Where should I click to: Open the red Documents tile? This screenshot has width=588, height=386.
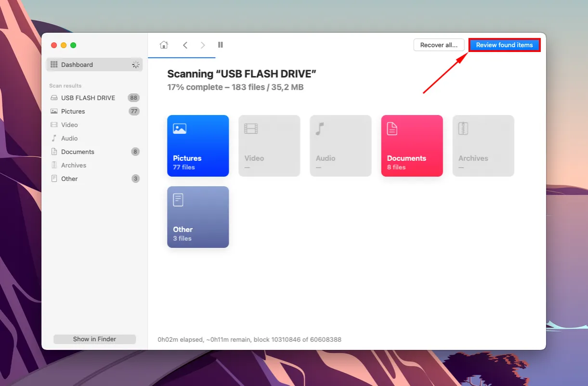click(x=412, y=146)
